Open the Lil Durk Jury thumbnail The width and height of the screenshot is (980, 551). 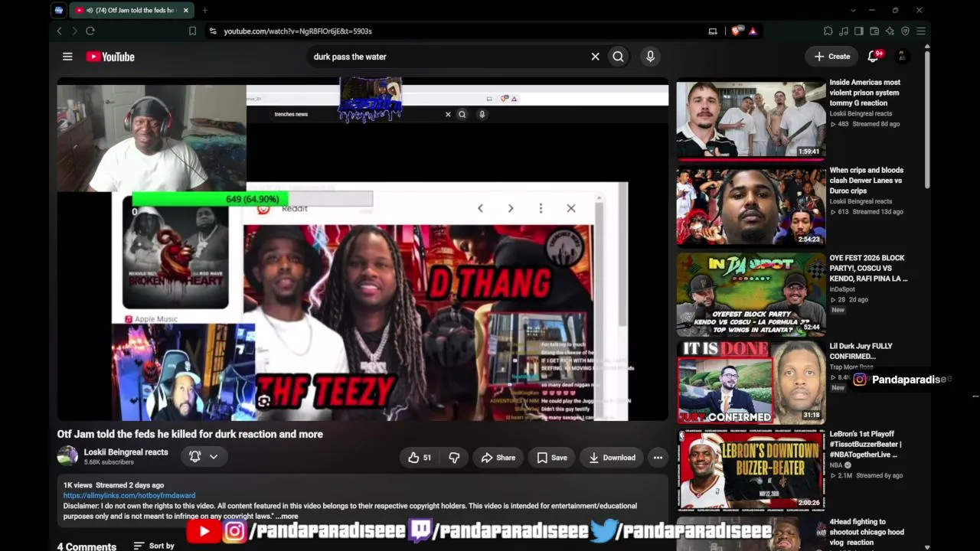[751, 383]
